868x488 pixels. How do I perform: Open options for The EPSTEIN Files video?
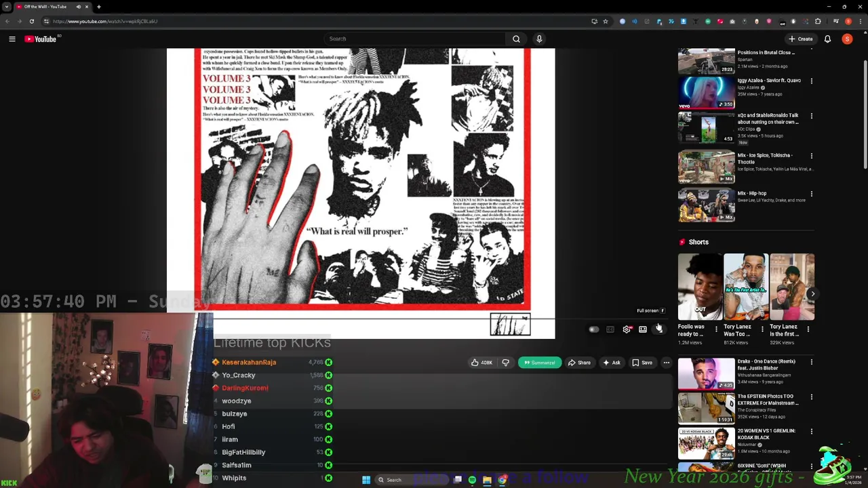[811, 396]
